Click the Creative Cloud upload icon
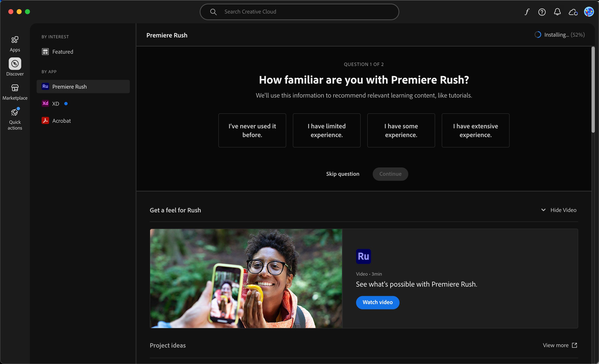This screenshot has width=599, height=364. click(573, 12)
